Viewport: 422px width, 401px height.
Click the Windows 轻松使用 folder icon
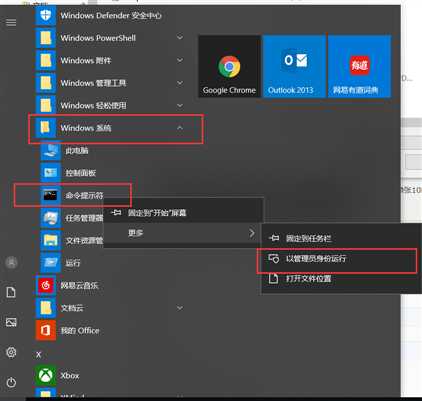tap(45, 105)
